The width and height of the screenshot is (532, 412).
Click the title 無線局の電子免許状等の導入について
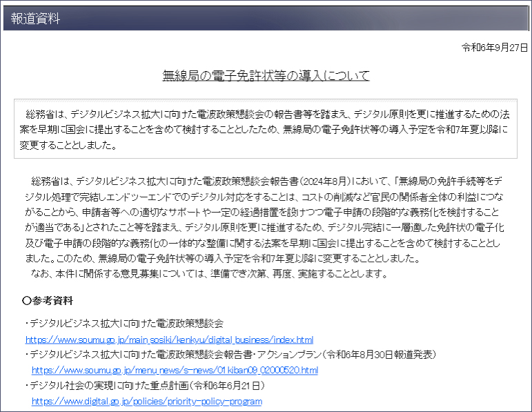(266, 75)
